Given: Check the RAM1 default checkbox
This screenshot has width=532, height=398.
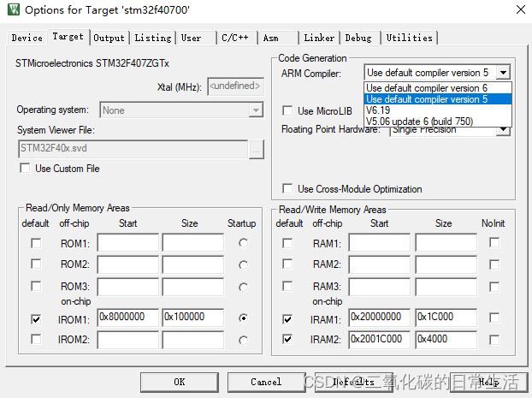Looking at the screenshot, I should coord(287,243).
